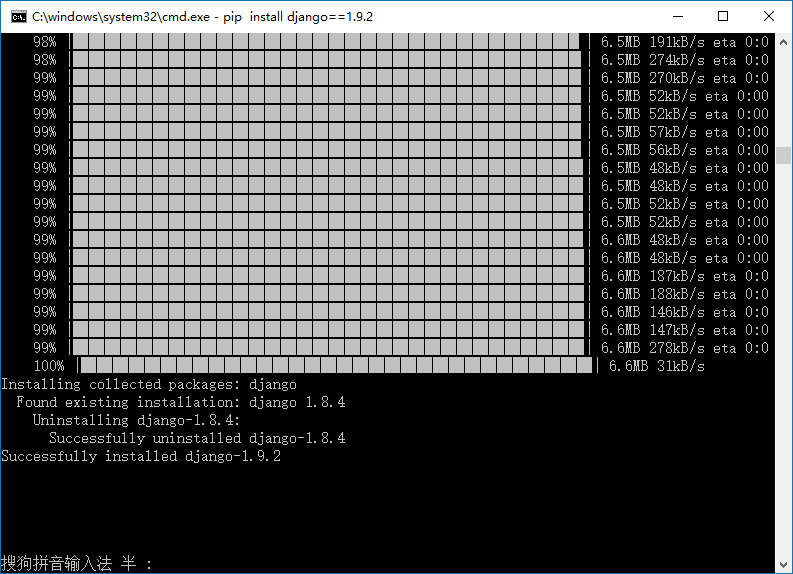The image size is (793, 574).
Task: Click the scrollbar down arrow
Action: point(783,564)
